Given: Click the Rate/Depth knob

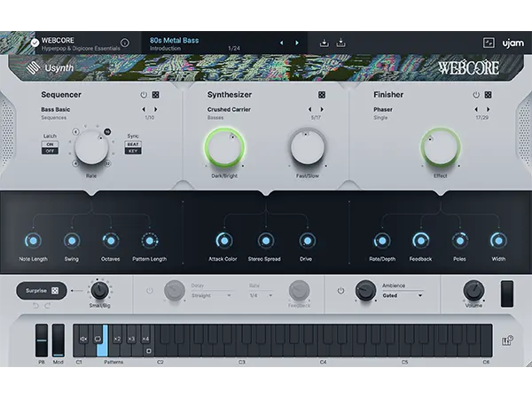Looking at the screenshot, I should (382, 241).
